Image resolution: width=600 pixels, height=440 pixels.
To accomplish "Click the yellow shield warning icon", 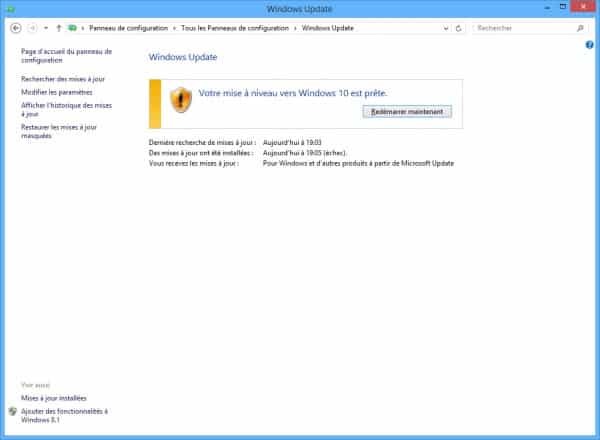I will (179, 99).
